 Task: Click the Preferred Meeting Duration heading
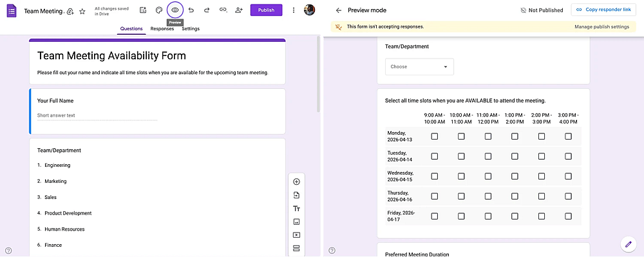coord(417,254)
